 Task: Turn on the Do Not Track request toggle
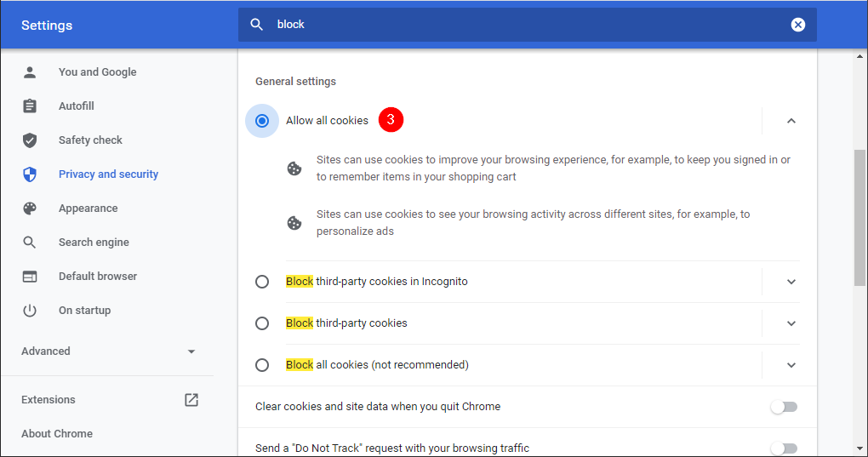pyautogui.click(x=784, y=448)
